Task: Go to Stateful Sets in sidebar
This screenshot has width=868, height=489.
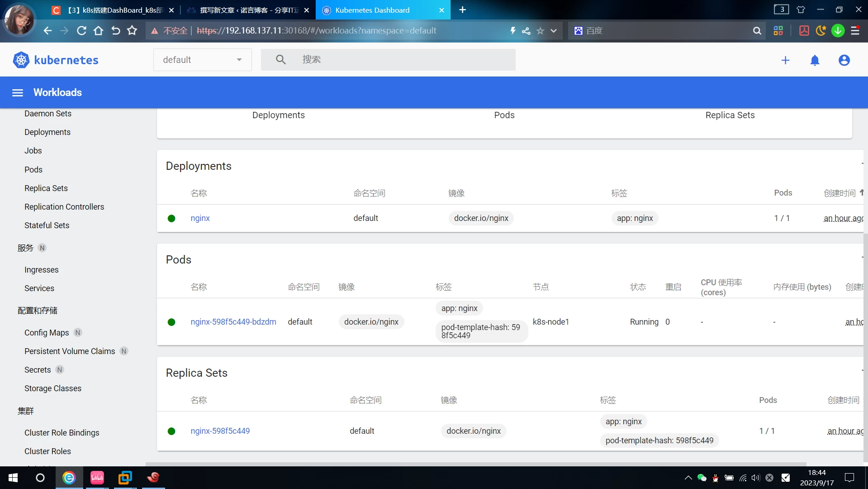Action: (47, 225)
